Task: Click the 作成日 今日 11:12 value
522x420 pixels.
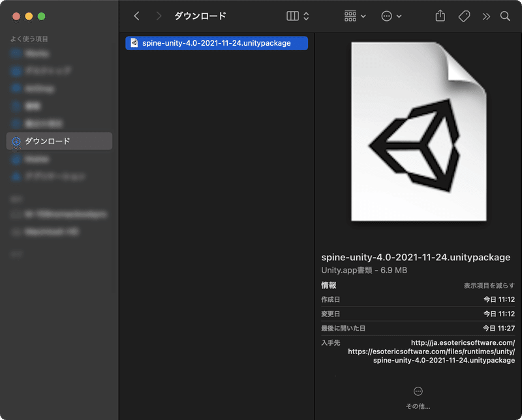Action: pyautogui.click(x=499, y=299)
